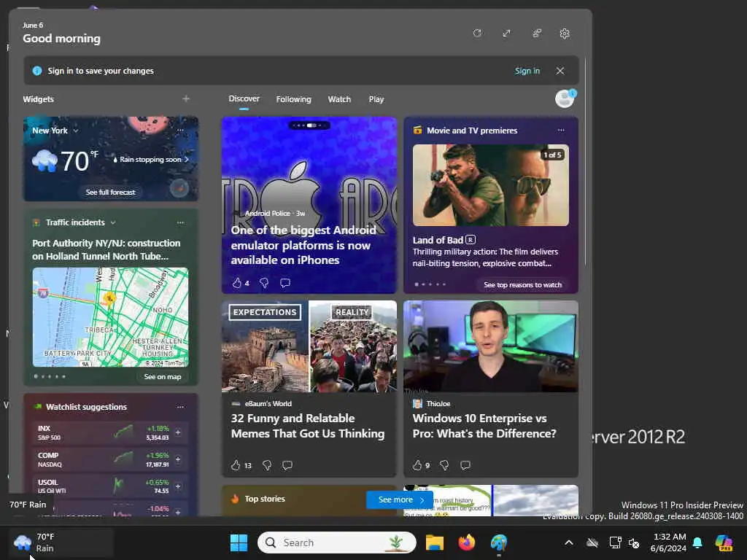Expand widgets board to full view
747x560 pixels.
pos(506,34)
